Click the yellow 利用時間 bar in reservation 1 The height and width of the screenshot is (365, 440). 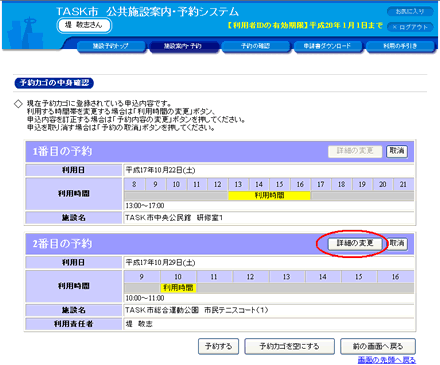(269, 195)
